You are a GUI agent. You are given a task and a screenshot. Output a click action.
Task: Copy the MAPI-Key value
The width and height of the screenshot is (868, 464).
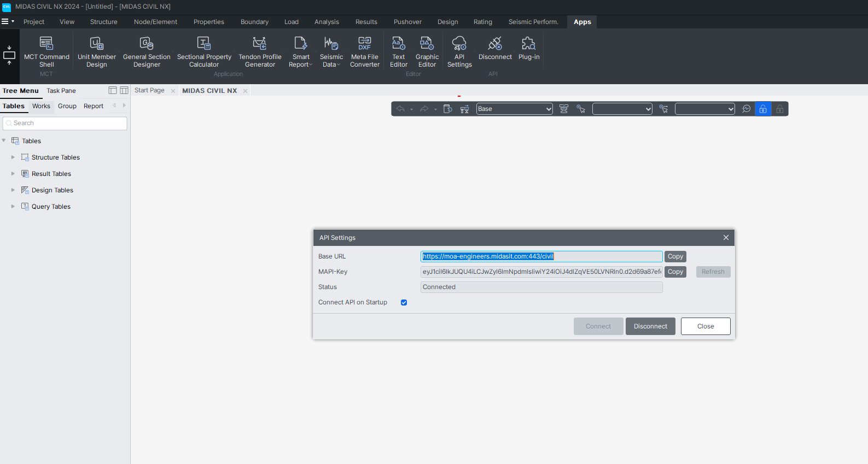[x=675, y=272]
